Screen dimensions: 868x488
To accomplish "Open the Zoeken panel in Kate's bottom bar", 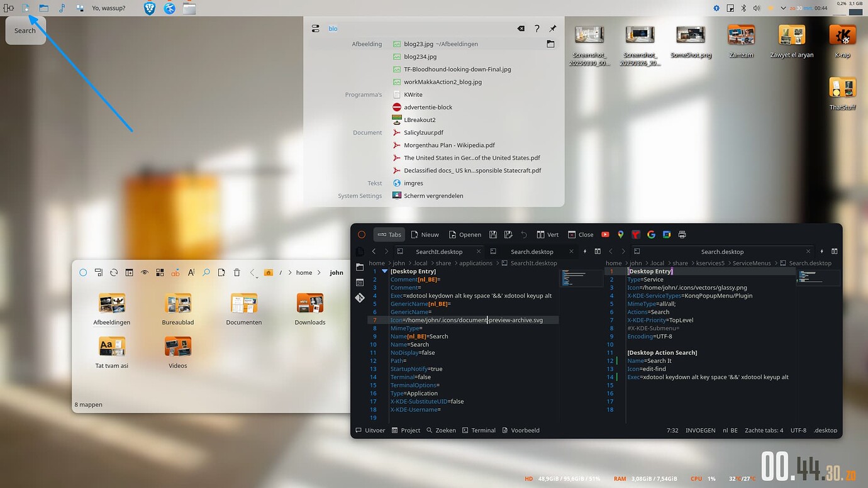I will pos(441,431).
